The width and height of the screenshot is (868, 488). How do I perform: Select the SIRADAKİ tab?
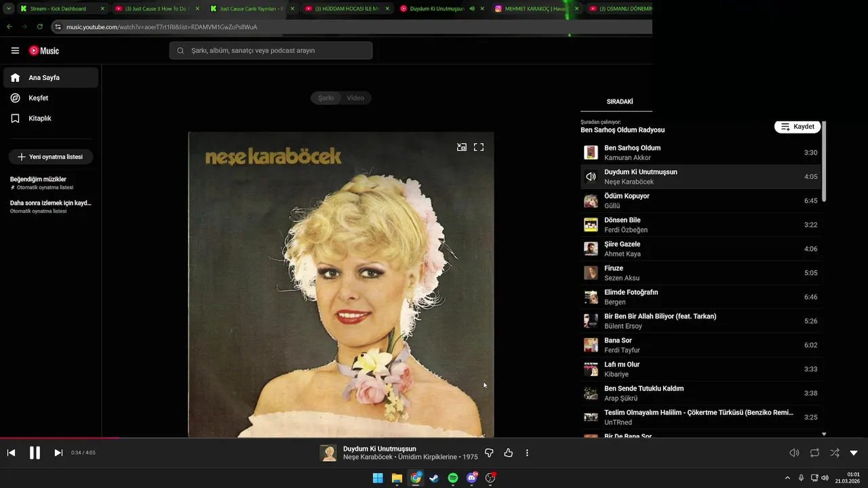619,102
